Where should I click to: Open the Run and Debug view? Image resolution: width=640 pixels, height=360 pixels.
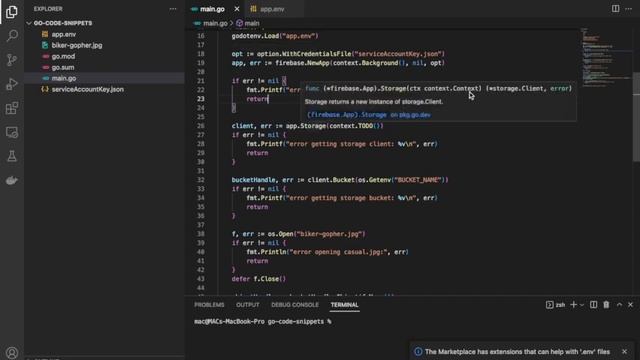click(12, 84)
